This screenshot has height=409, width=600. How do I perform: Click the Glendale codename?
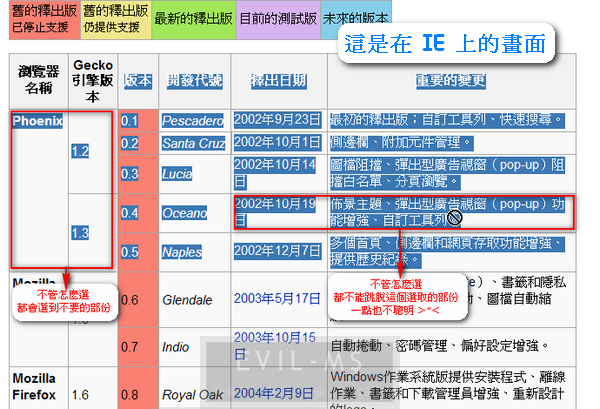coord(187,300)
